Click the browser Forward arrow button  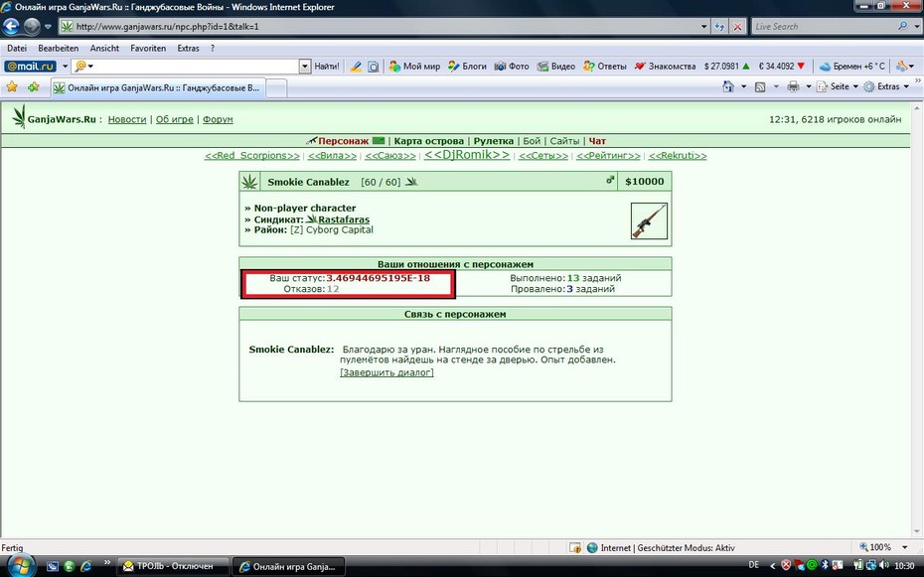click(x=31, y=27)
